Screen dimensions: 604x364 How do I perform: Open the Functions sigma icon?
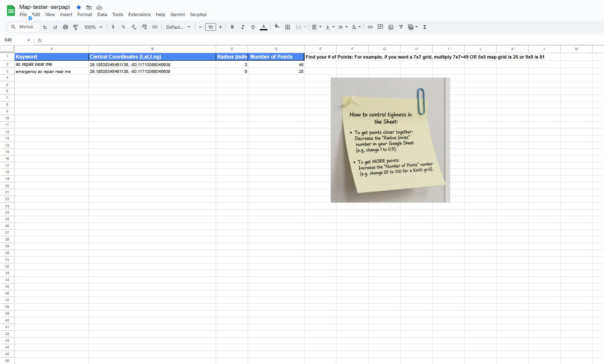425,27
